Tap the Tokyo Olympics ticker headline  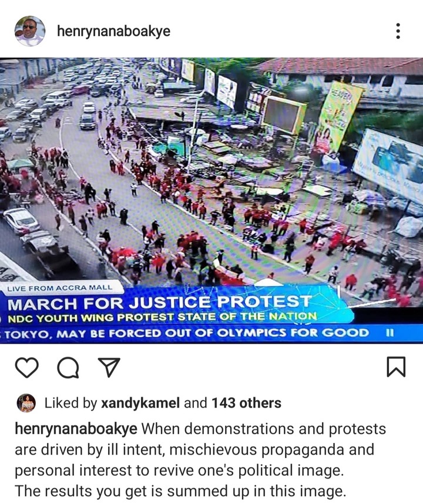tap(186, 333)
